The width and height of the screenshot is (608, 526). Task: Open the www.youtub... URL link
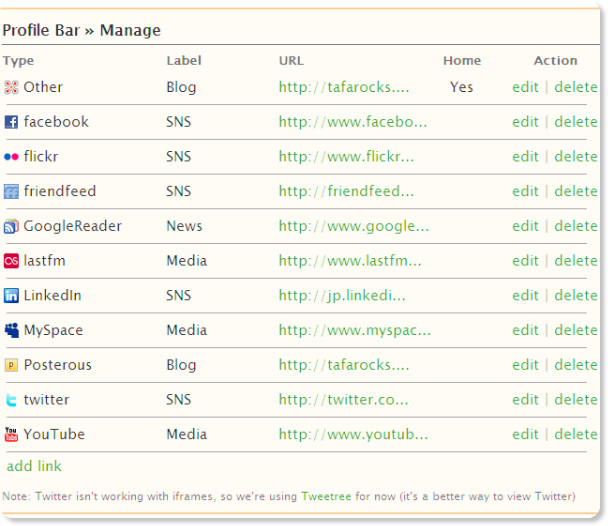354,435
